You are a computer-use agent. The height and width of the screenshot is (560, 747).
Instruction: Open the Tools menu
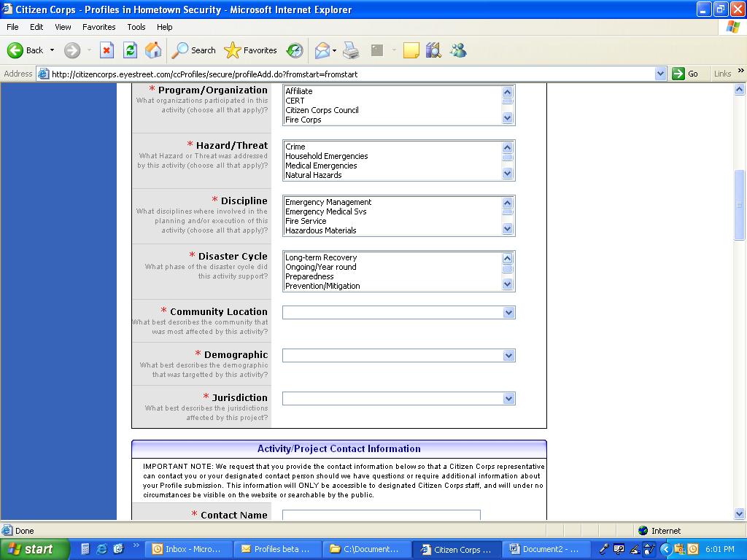pyautogui.click(x=136, y=27)
